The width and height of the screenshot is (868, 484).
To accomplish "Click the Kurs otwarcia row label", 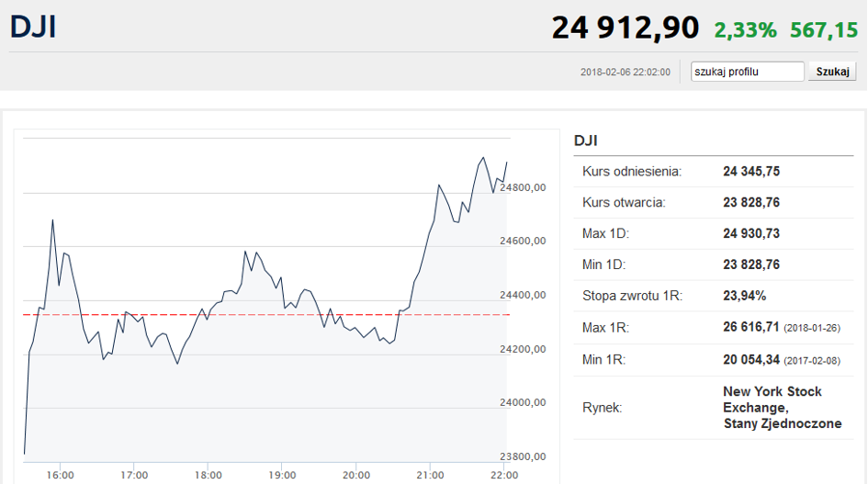I will pos(624,203).
